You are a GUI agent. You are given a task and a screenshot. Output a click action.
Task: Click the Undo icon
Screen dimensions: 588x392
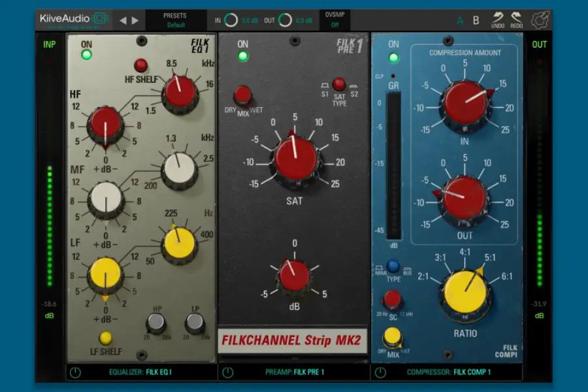(x=498, y=20)
